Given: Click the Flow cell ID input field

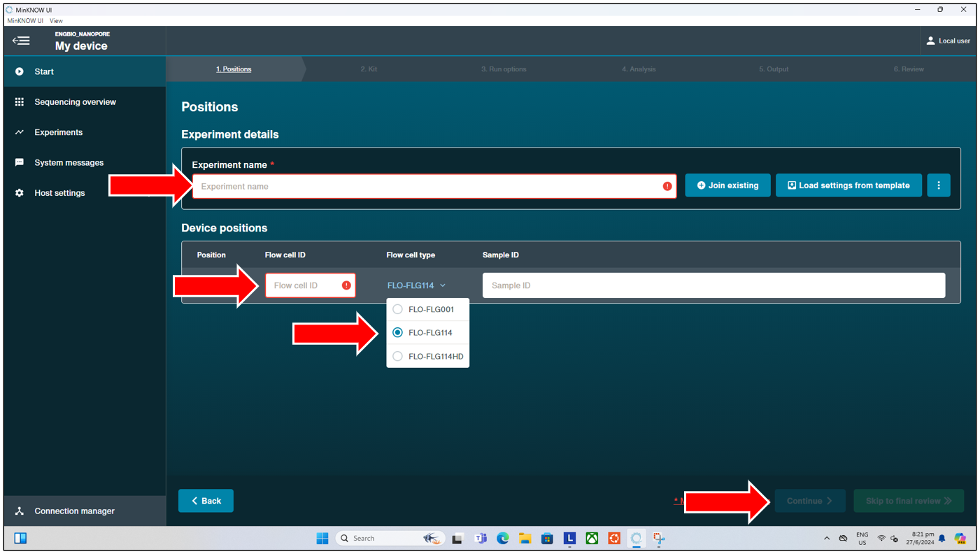Looking at the screenshot, I should click(x=310, y=285).
